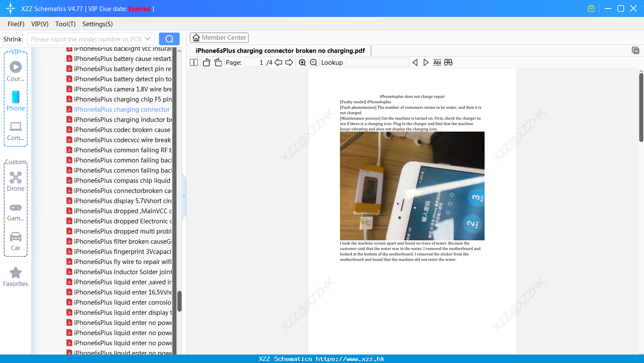Image resolution: width=644 pixels, height=363 pixels.
Task: Click the Shrink button
Action: click(12, 39)
